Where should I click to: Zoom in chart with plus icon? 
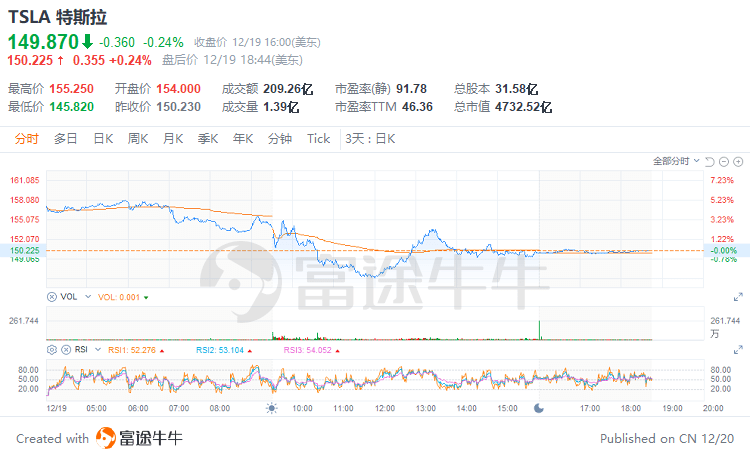point(739,162)
